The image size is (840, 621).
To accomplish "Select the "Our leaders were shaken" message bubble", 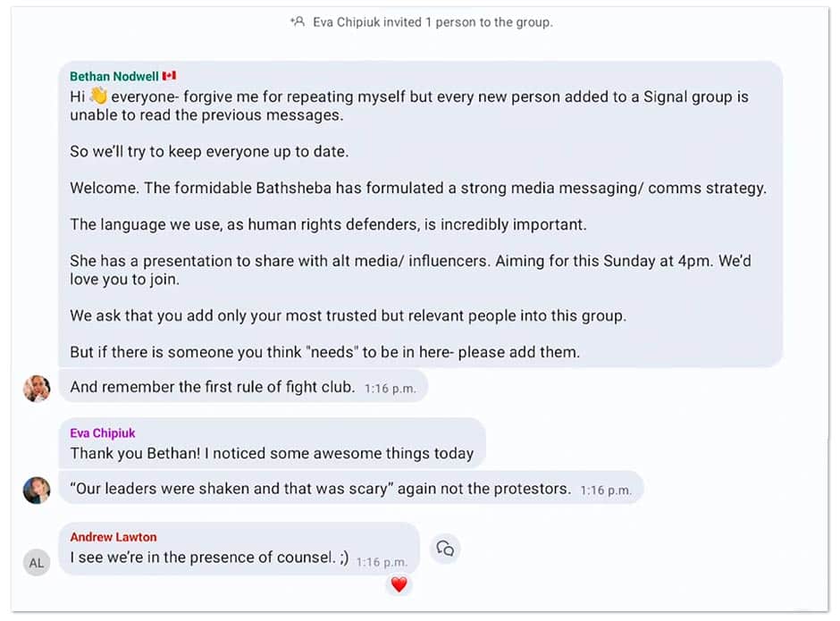I will [322, 490].
